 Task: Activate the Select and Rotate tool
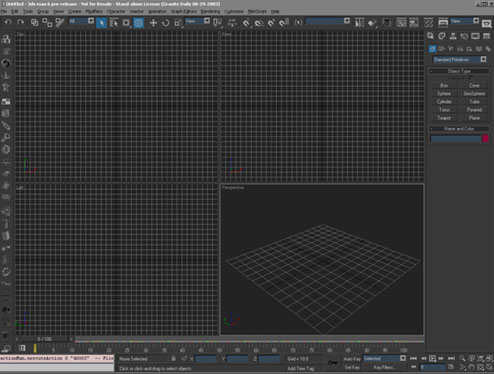click(x=165, y=23)
